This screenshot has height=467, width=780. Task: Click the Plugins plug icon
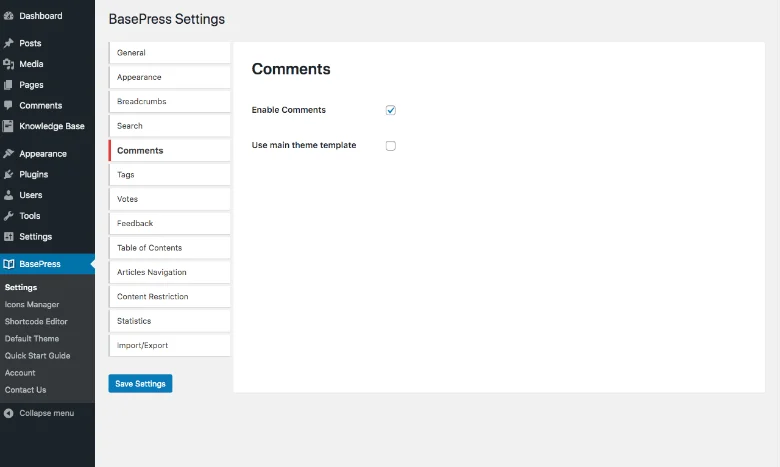coord(8,175)
